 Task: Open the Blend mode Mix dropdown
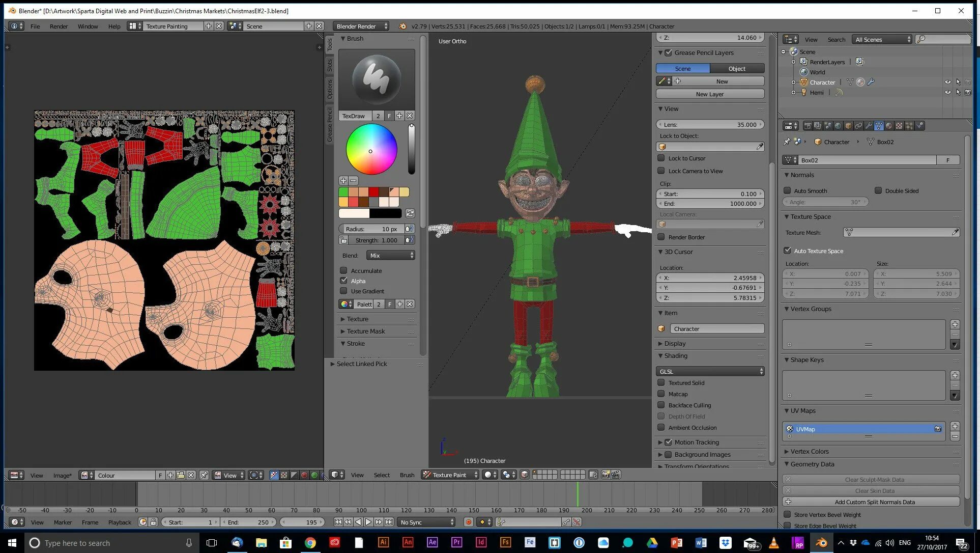pyautogui.click(x=391, y=255)
